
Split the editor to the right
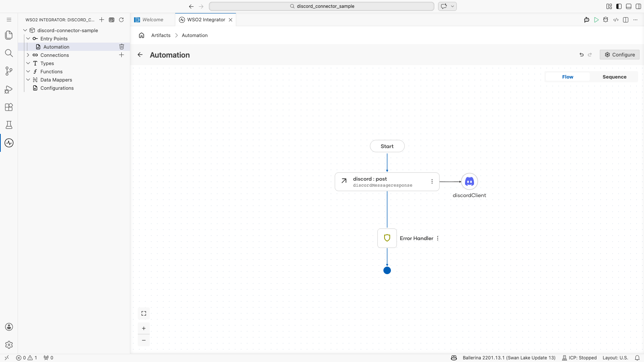coord(626,20)
